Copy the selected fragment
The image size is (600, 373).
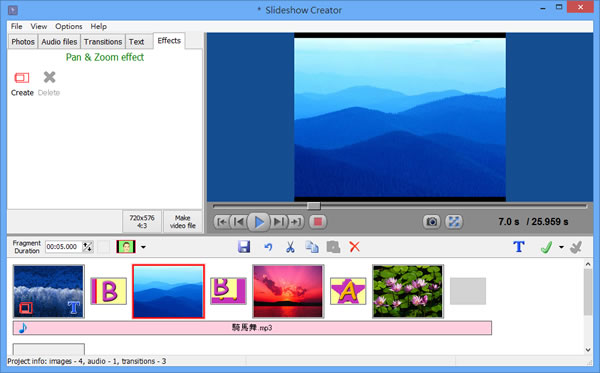pos(312,247)
